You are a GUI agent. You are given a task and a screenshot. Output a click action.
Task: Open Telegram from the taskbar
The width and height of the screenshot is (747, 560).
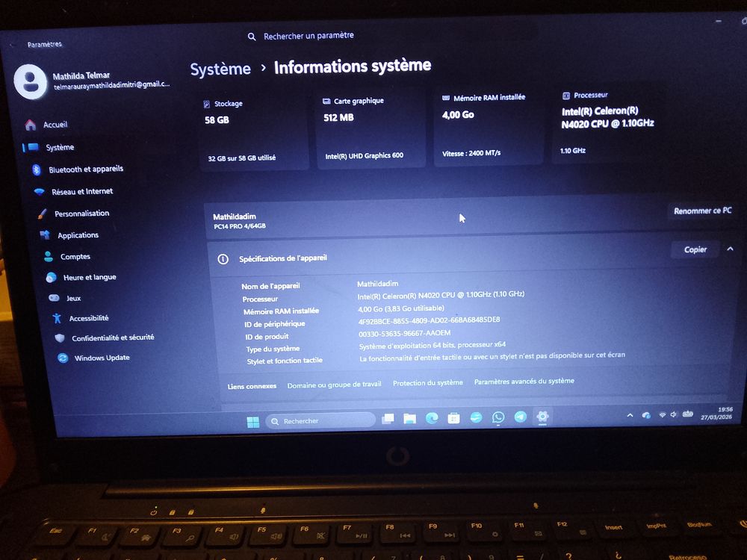pyautogui.click(x=520, y=417)
